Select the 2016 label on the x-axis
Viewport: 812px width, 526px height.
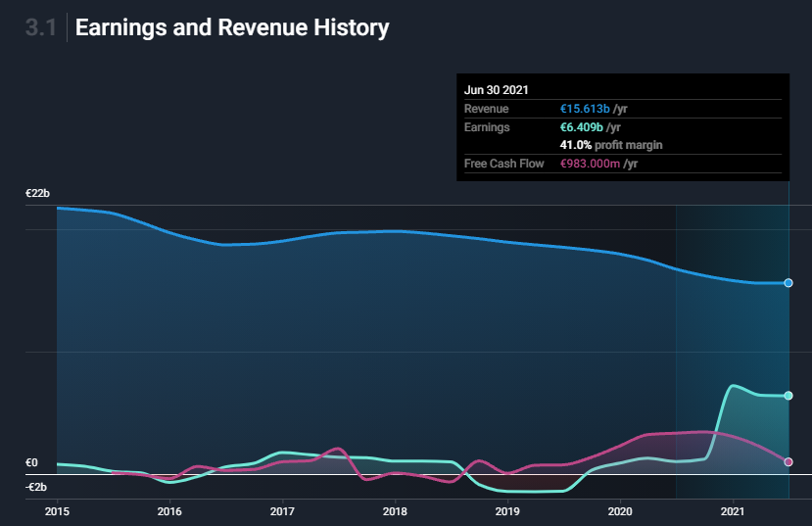click(169, 511)
